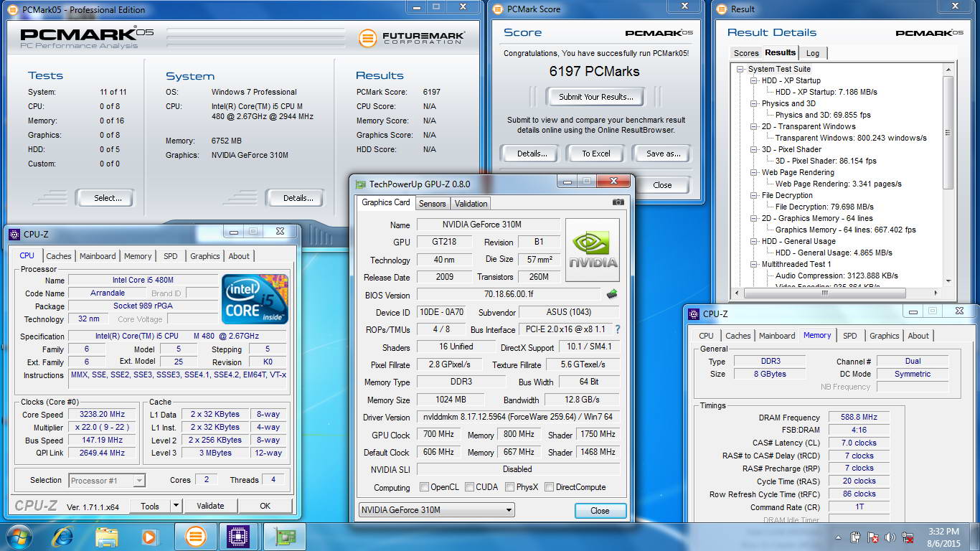
Task: Click the GPU-Z screenshot camera icon
Action: point(618,202)
